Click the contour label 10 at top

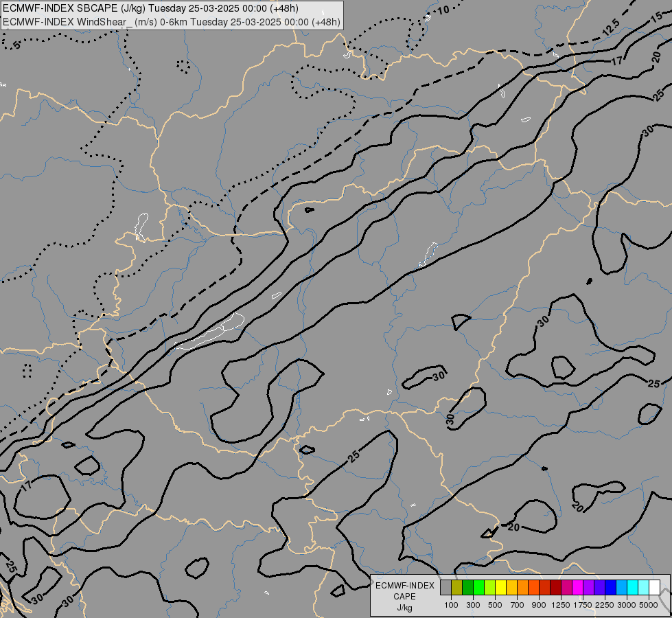(443, 10)
